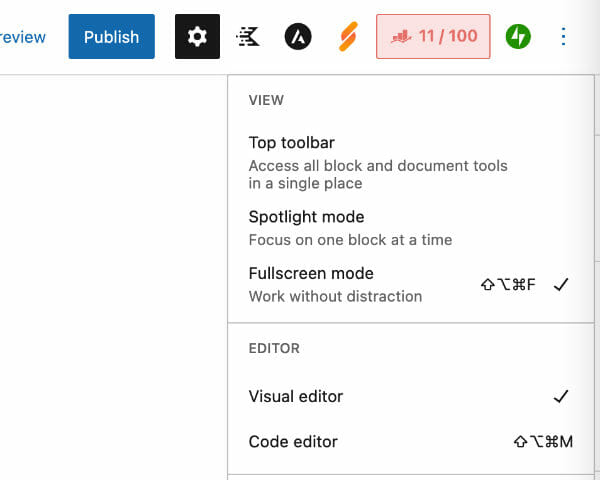Click the checkmark beside Fullscreen mode
Viewport: 600px width, 480px height.
tap(561, 284)
